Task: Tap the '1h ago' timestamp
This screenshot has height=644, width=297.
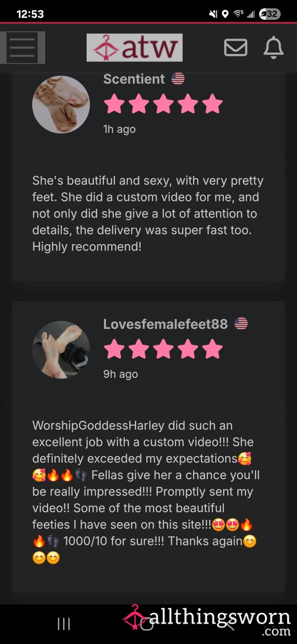Action: tap(119, 129)
